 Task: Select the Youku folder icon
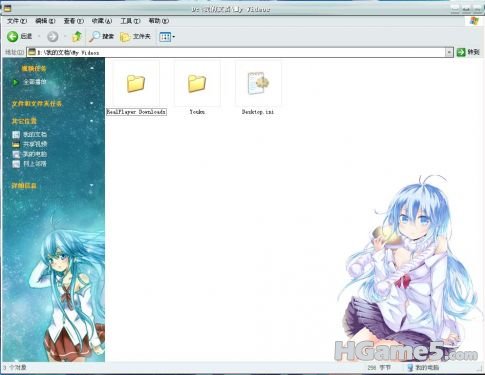[197, 83]
